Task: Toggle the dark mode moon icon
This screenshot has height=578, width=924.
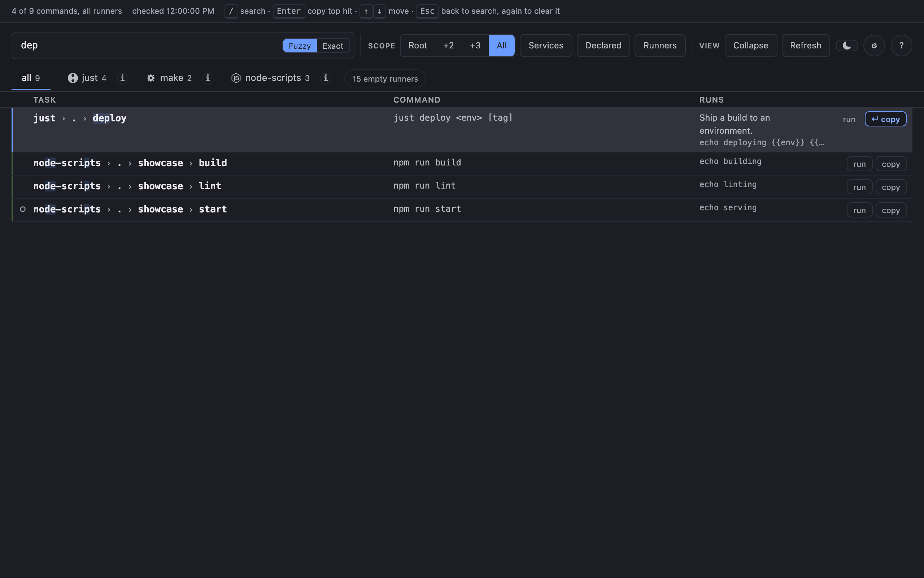Action: tap(846, 46)
